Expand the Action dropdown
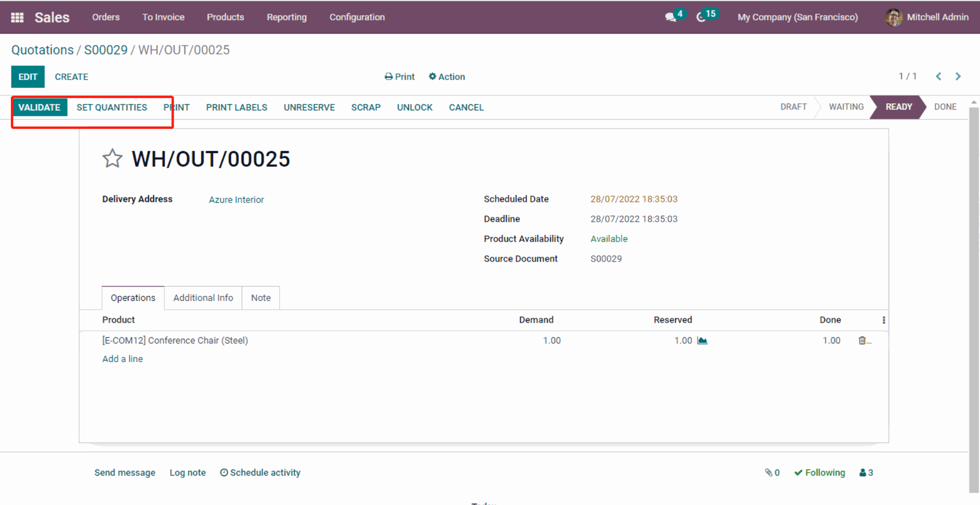Viewport: 980px width, 505px height. pos(447,77)
